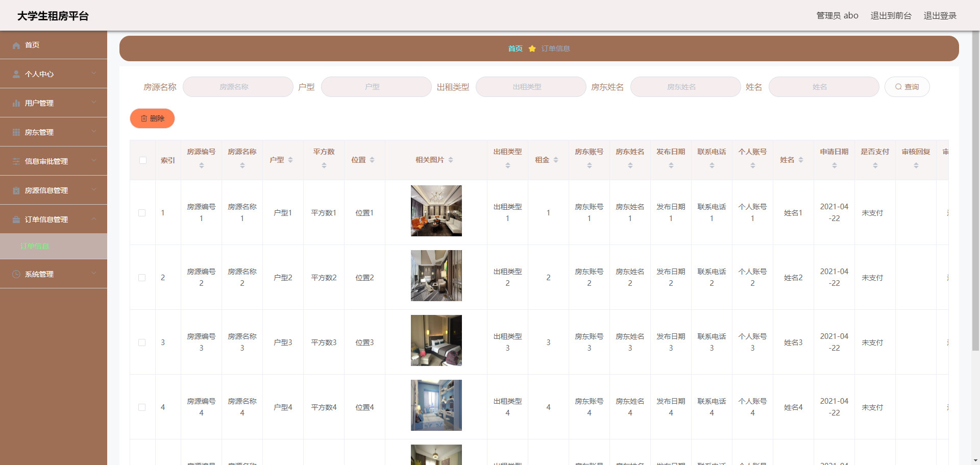Open 首页 in the sidebar

coord(54,45)
